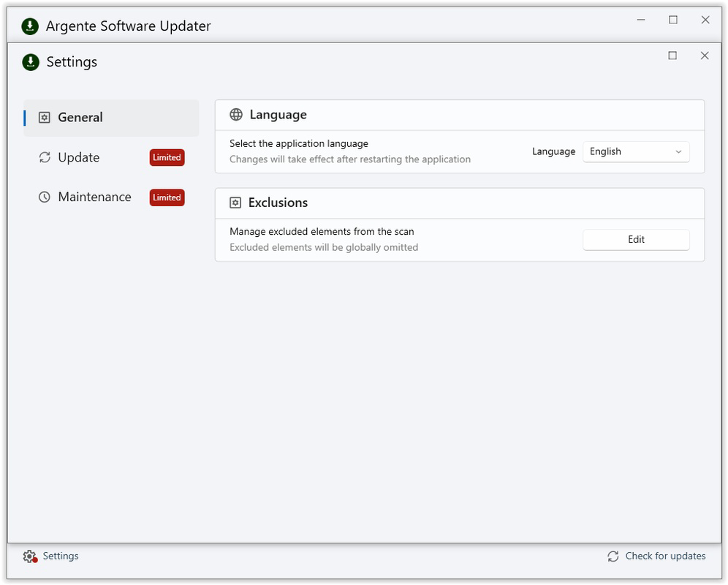Image resolution: width=728 pixels, height=585 pixels.
Task: Click the Edit exclusions button
Action: [636, 240]
